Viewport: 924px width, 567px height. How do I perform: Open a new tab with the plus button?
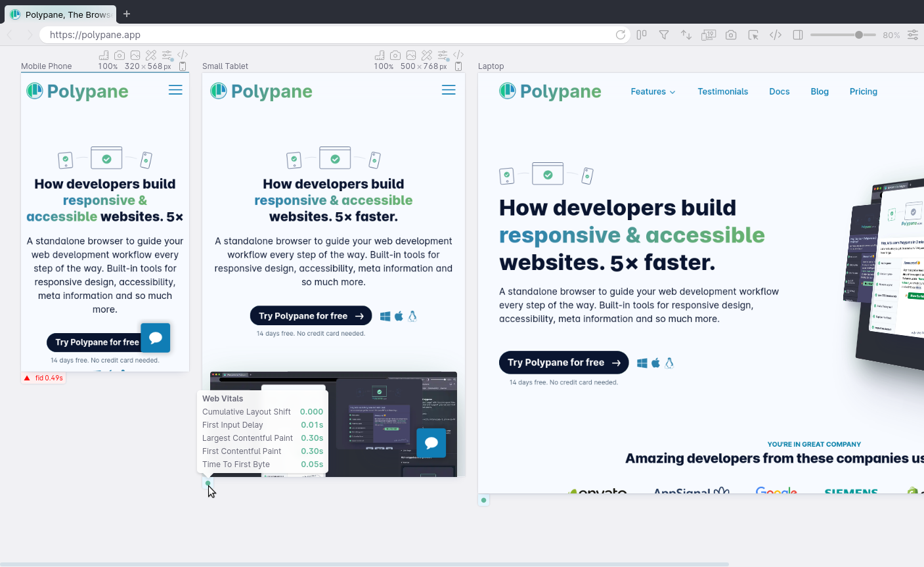pos(127,14)
